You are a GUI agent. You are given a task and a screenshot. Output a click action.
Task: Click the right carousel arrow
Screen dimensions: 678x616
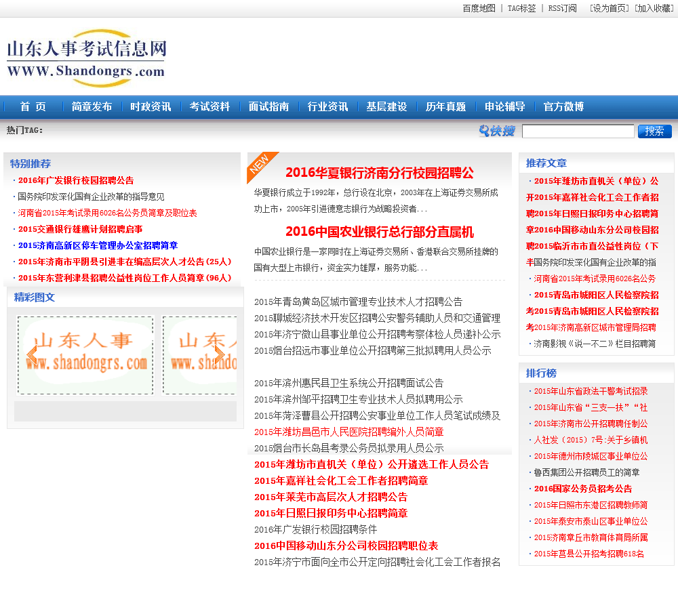(x=219, y=355)
